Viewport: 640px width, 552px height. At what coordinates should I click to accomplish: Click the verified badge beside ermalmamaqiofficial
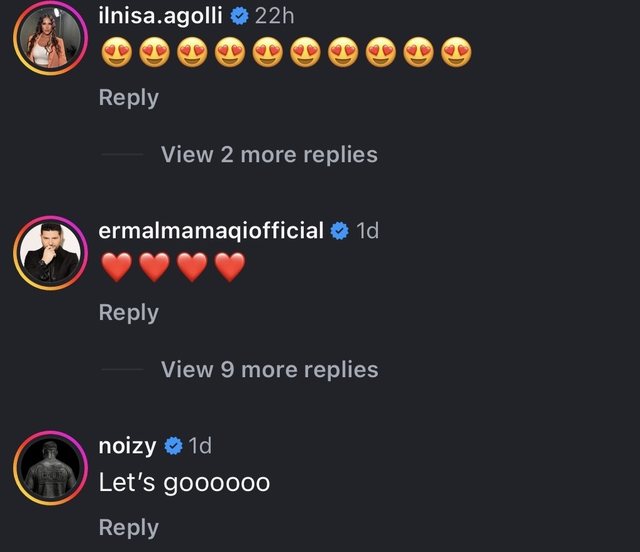tap(340, 231)
